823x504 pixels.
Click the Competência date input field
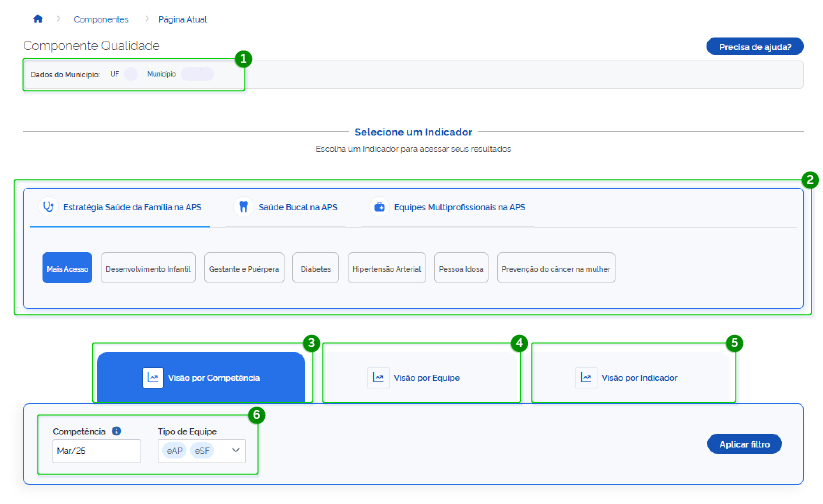click(96, 451)
